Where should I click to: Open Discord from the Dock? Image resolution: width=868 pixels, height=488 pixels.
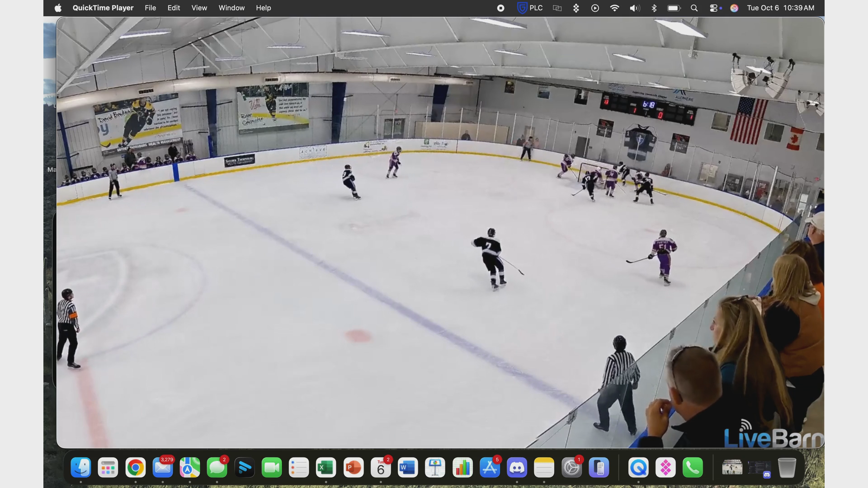(517, 468)
